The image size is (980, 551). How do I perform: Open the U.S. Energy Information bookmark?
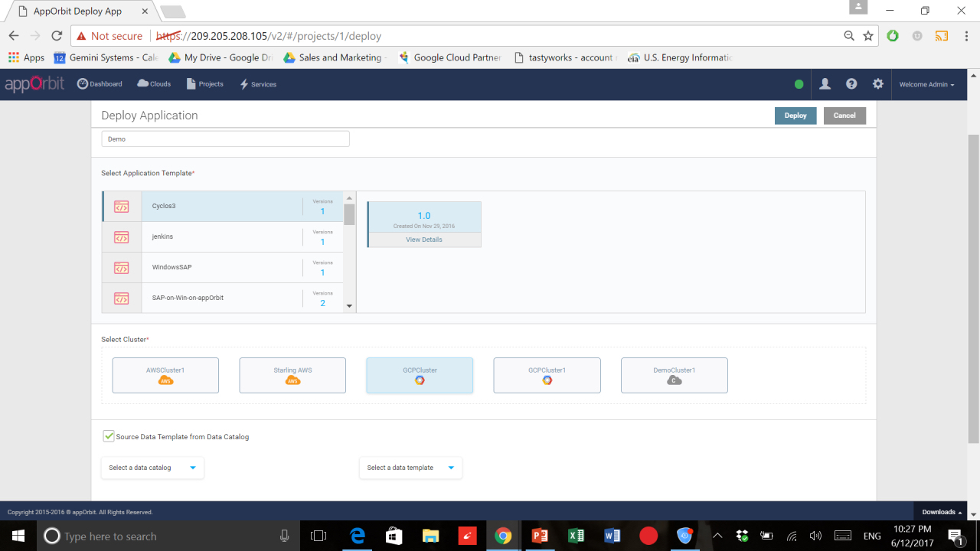point(680,57)
